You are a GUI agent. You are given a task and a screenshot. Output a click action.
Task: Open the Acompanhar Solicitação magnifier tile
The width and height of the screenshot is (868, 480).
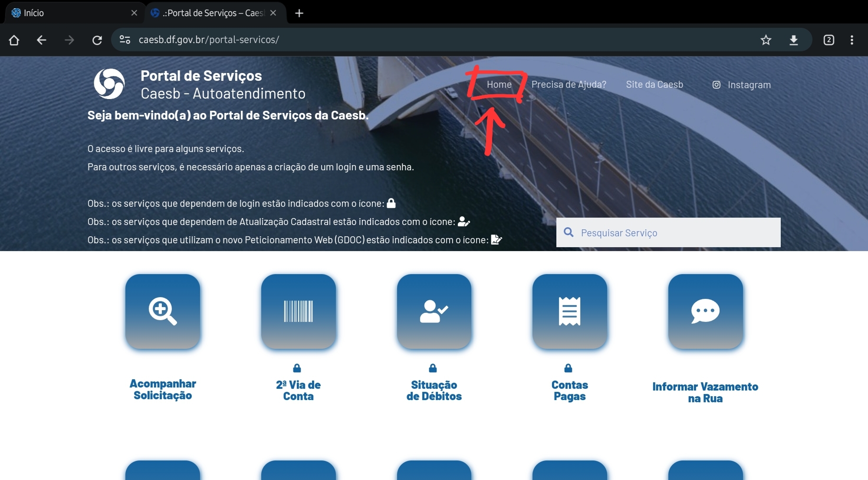click(163, 311)
